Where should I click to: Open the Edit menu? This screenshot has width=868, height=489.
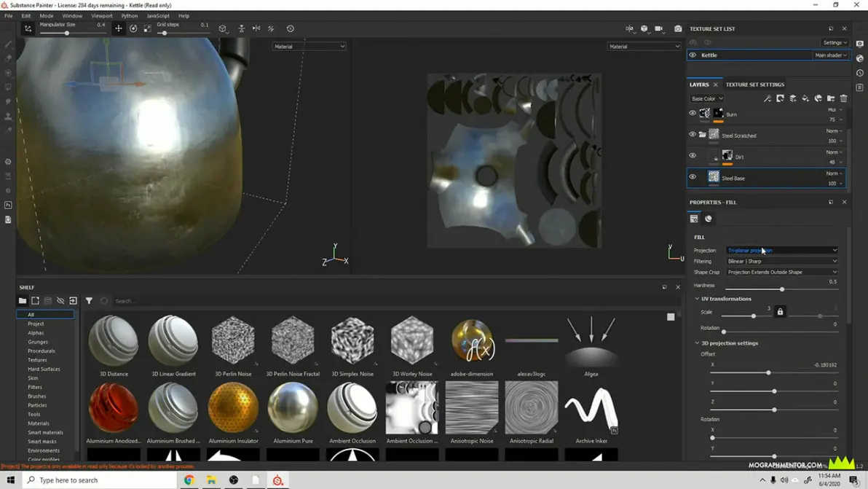tap(26, 16)
